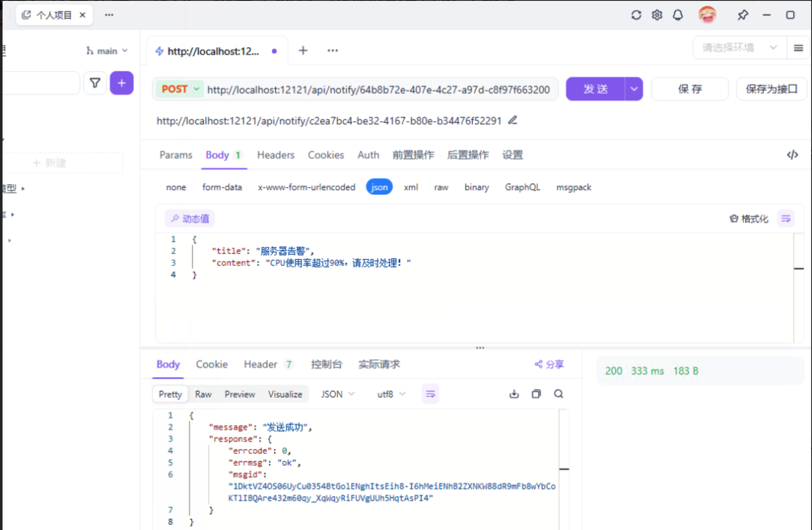Screen dimensions: 812x530
Task: Open notifications bell icon
Action: point(678,15)
